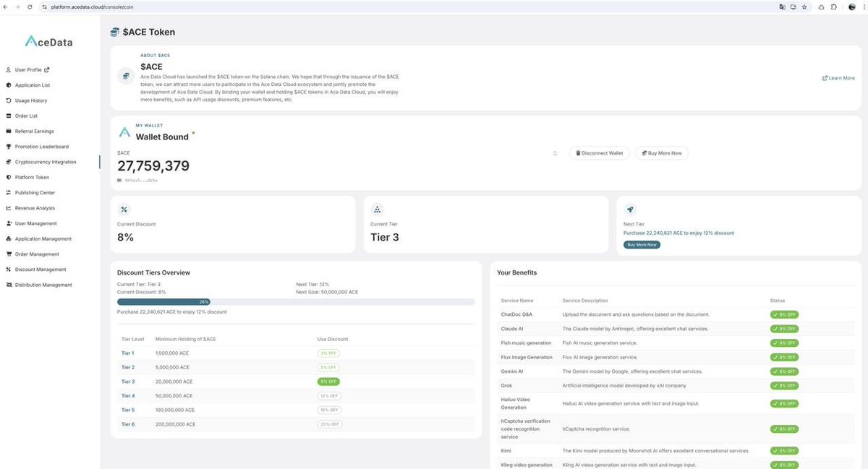Click the coin icon in About $ACE card
Viewport: 868px width, 469px height.
[125, 76]
